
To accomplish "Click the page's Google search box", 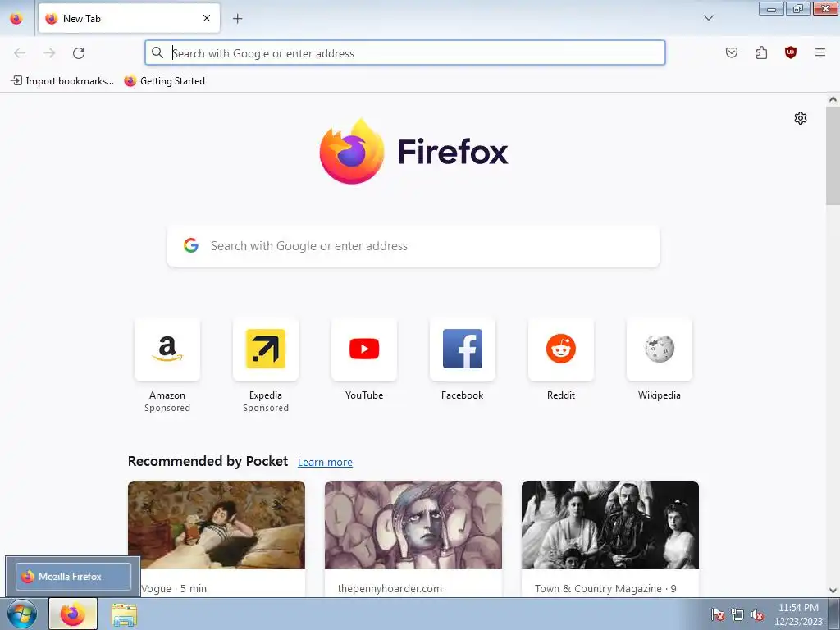I will tap(413, 246).
